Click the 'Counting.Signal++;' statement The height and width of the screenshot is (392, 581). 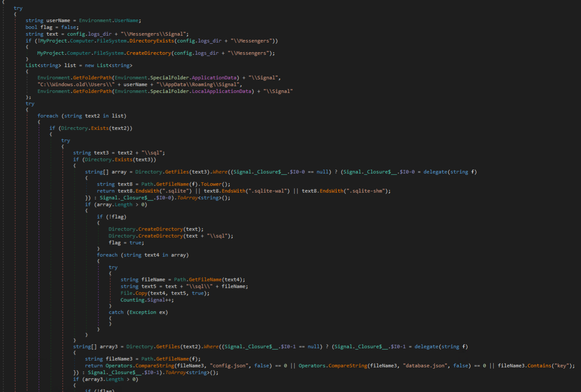[147, 300]
